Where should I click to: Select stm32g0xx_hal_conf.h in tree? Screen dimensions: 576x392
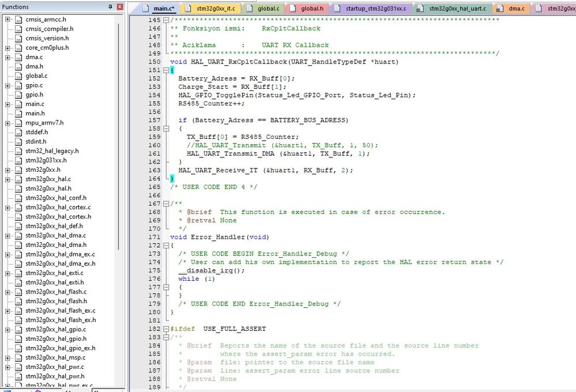pyautogui.click(x=56, y=198)
